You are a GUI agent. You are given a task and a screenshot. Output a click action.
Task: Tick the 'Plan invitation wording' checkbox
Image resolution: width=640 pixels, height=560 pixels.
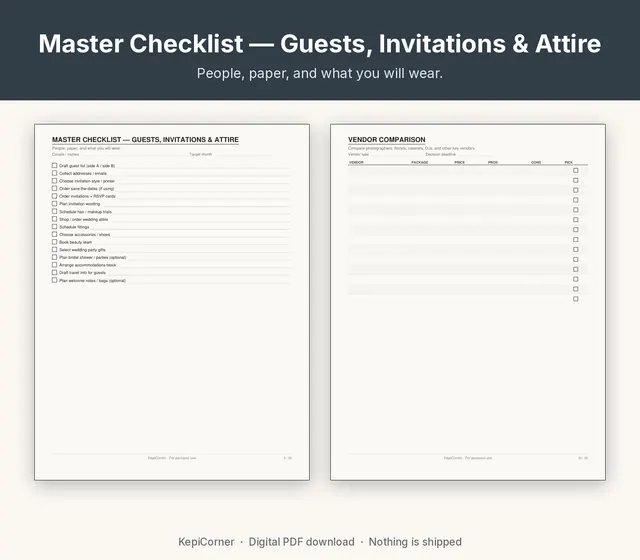(54, 204)
